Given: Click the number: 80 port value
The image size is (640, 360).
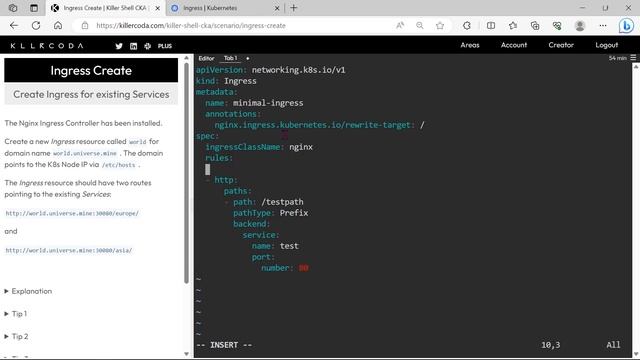Looking at the screenshot, I should pyautogui.click(x=304, y=268).
